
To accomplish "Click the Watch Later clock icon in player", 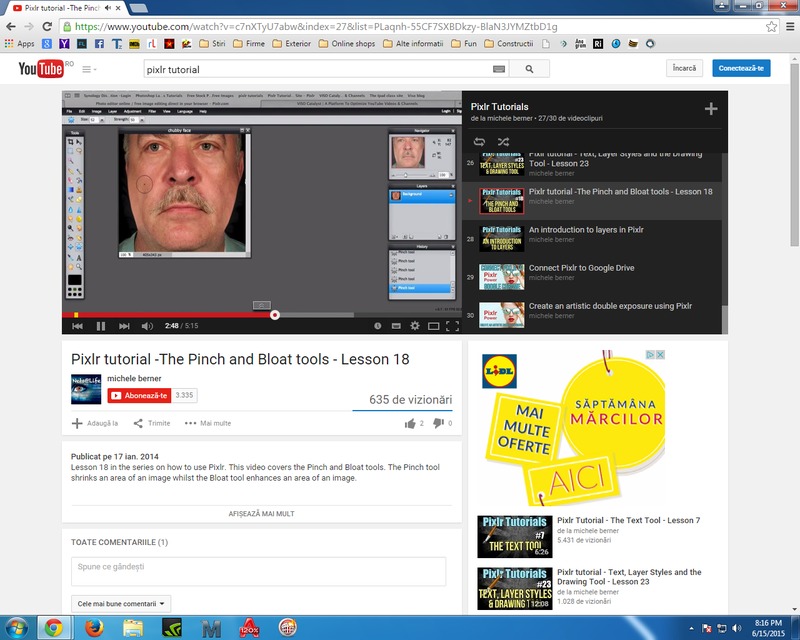I will pos(378,326).
